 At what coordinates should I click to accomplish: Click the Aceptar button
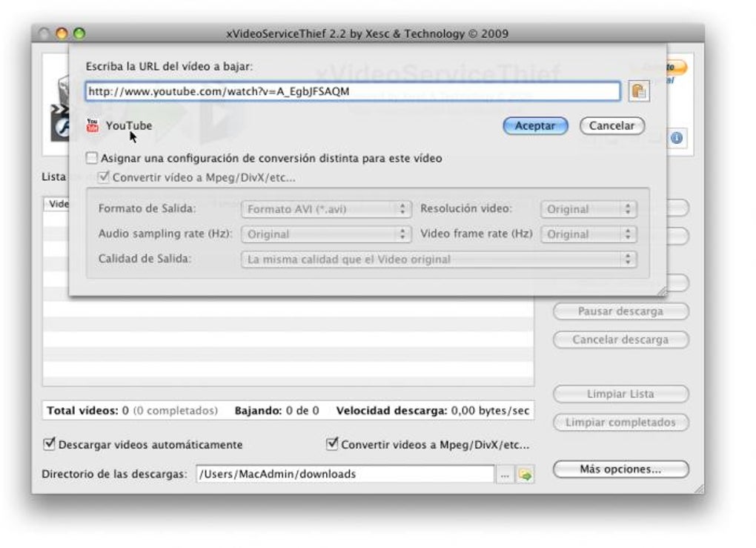[535, 126]
